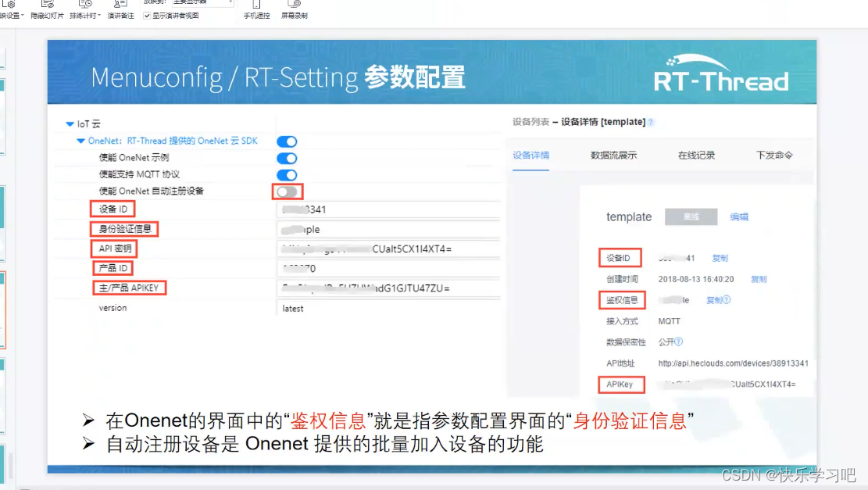
Task: Expand the 排练计时 dropdown arrow
Action: (99, 16)
